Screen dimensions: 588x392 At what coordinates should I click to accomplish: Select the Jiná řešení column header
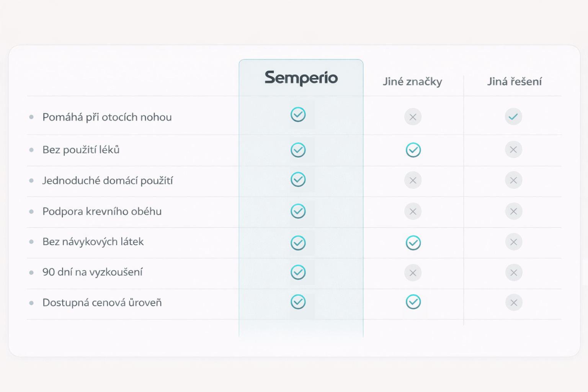pos(514,82)
